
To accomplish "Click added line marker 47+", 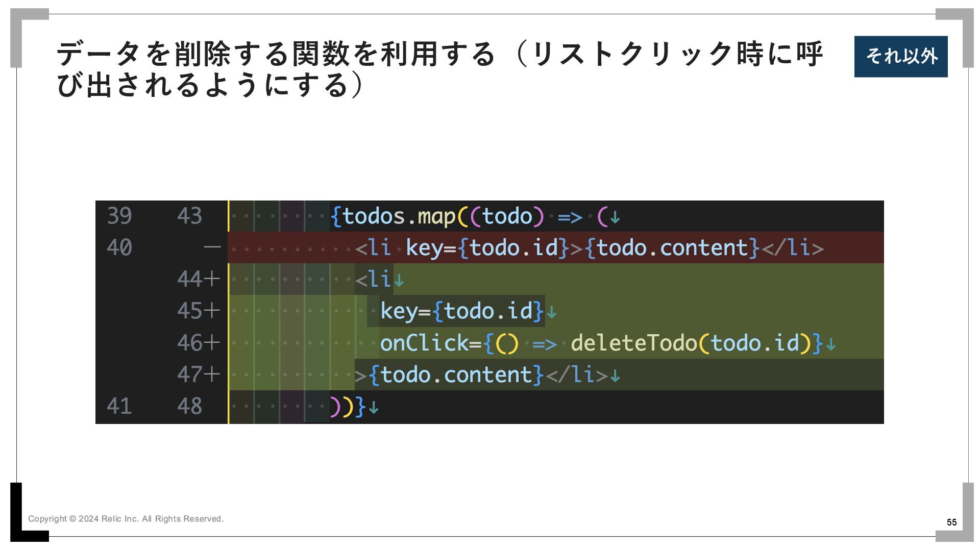I will point(199,374).
